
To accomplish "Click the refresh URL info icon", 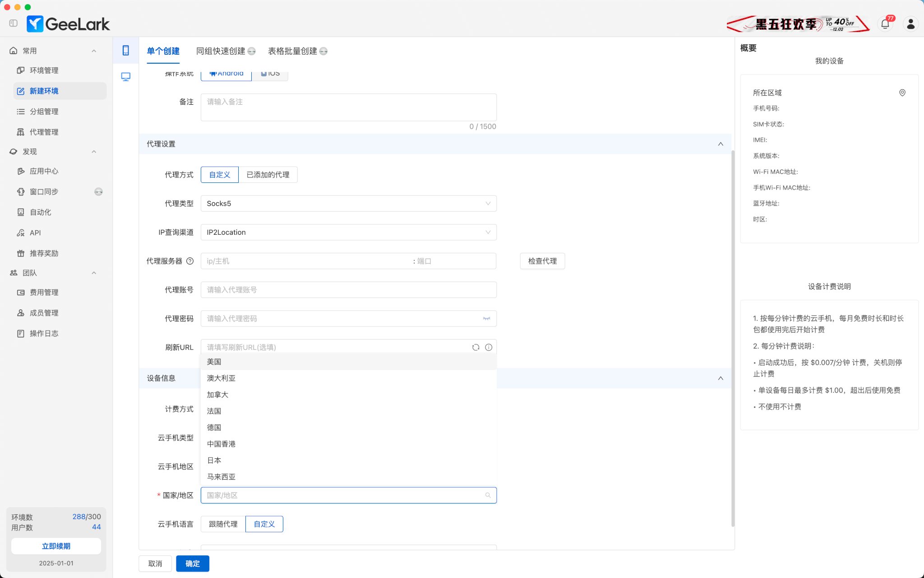I will pyautogui.click(x=489, y=347).
